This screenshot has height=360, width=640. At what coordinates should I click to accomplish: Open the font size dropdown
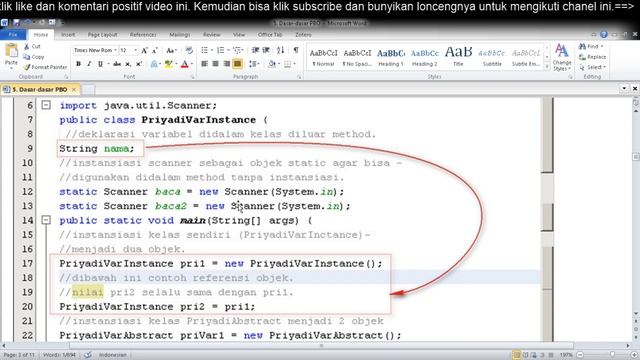[x=136, y=50]
